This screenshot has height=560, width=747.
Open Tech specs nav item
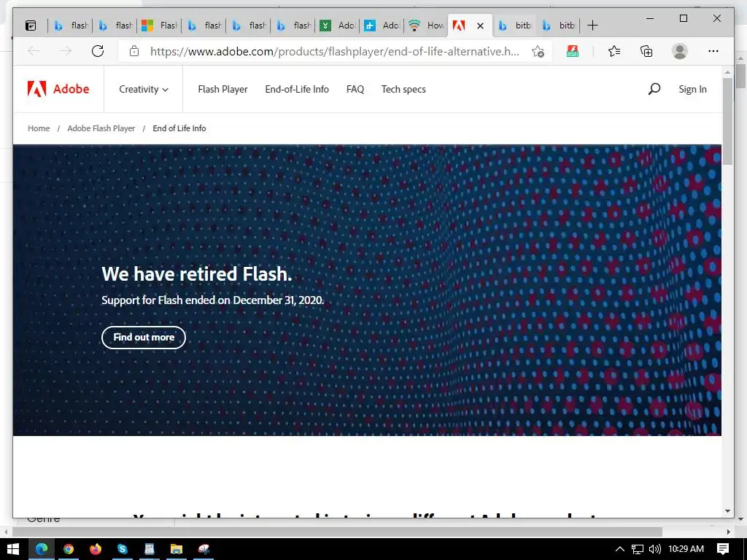pos(403,90)
